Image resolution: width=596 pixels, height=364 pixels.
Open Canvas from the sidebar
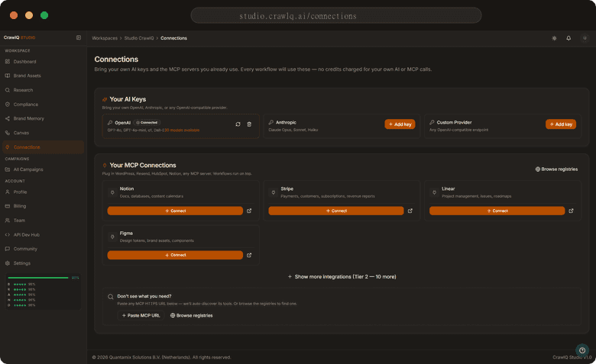44,133
